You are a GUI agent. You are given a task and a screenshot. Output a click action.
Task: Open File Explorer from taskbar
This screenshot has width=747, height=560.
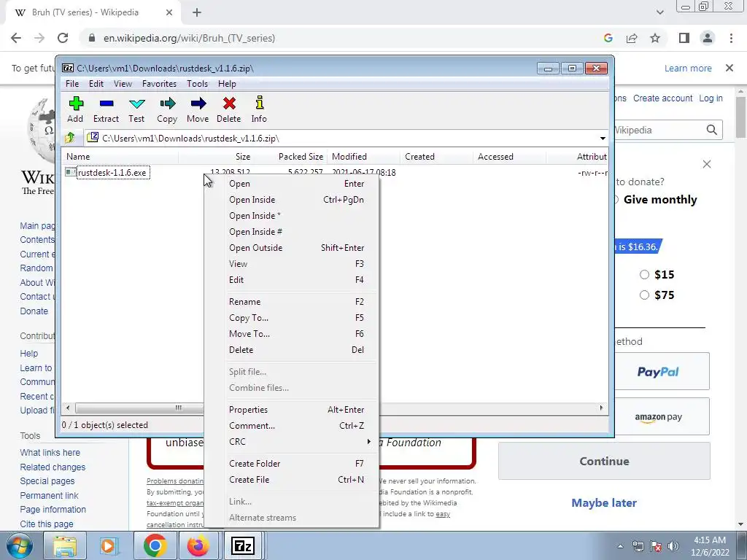(65, 546)
